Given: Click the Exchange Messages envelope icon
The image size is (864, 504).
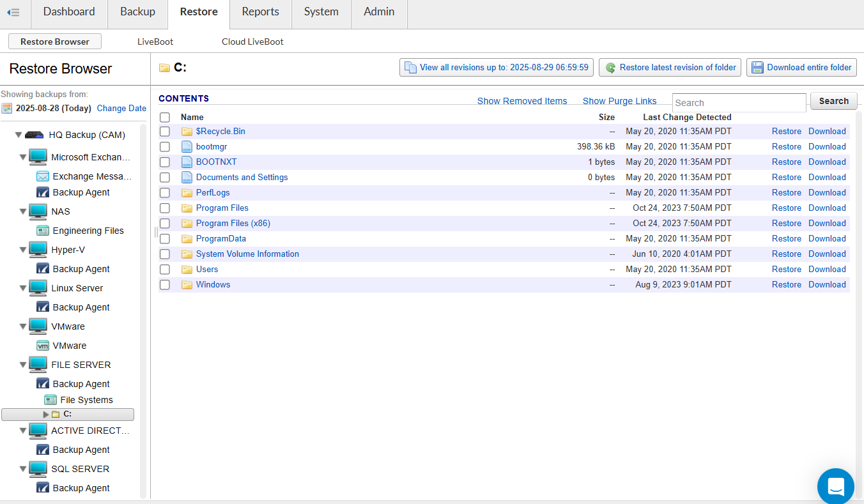Looking at the screenshot, I should pyautogui.click(x=43, y=176).
